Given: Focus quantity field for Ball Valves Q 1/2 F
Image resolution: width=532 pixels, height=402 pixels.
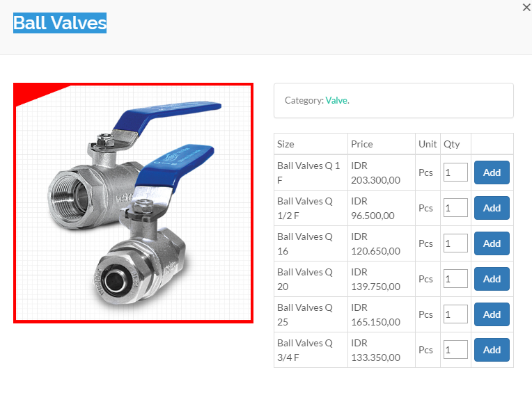Looking at the screenshot, I should [x=455, y=208].
